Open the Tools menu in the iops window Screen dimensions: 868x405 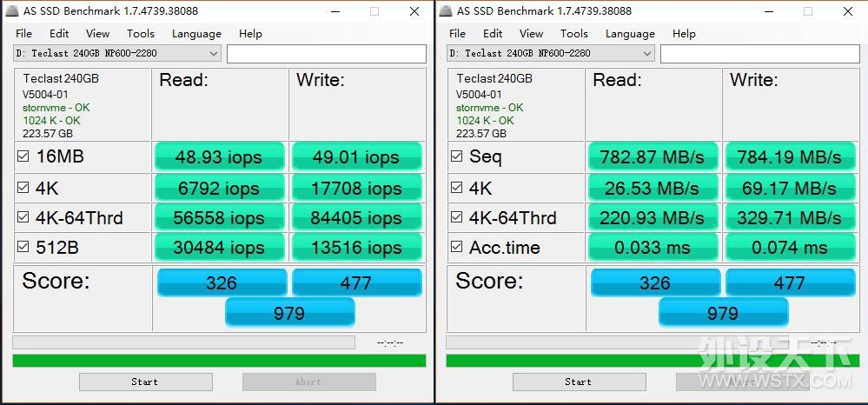[140, 33]
